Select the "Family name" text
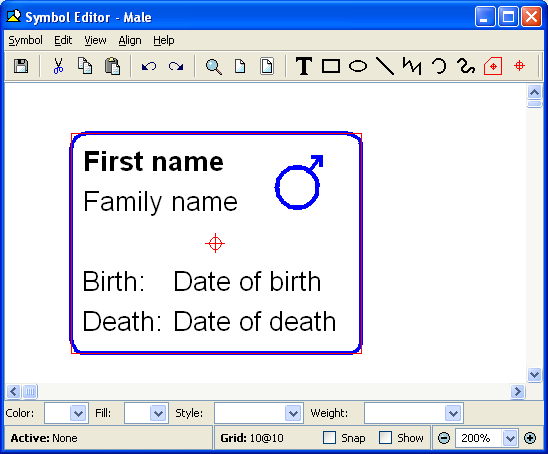 pos(160,202)
